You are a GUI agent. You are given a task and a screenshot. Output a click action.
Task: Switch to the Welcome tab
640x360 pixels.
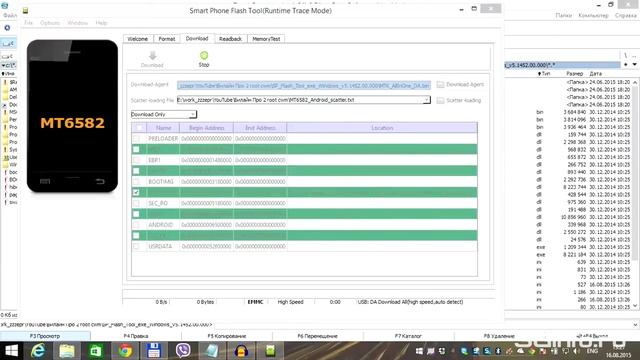pyautogui.click(x=138, y=39)
